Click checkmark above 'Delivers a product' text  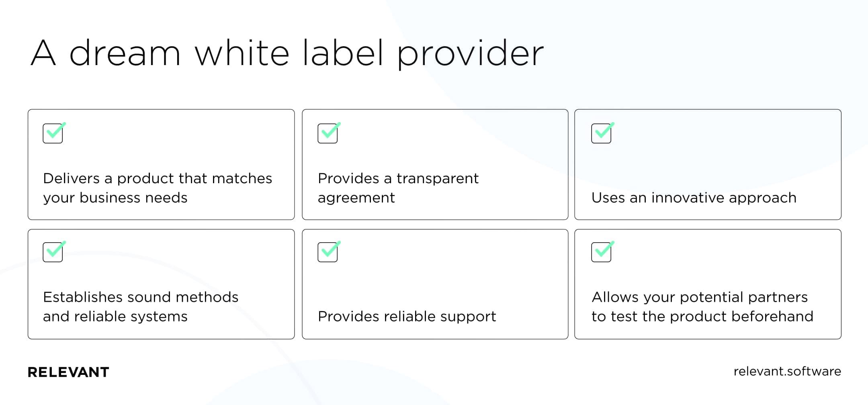pyautogui.click(x=54, y=132)
